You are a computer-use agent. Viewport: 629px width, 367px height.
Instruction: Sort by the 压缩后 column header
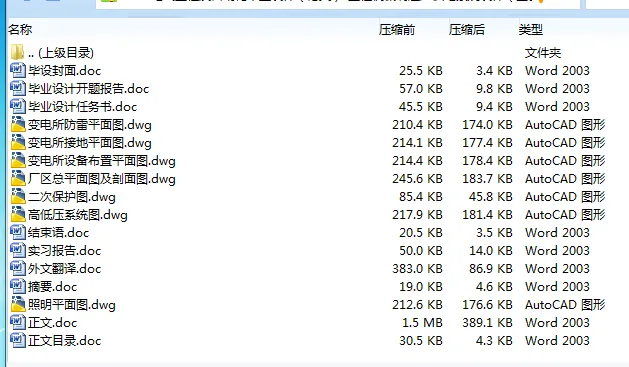click(x=467, y=30)
